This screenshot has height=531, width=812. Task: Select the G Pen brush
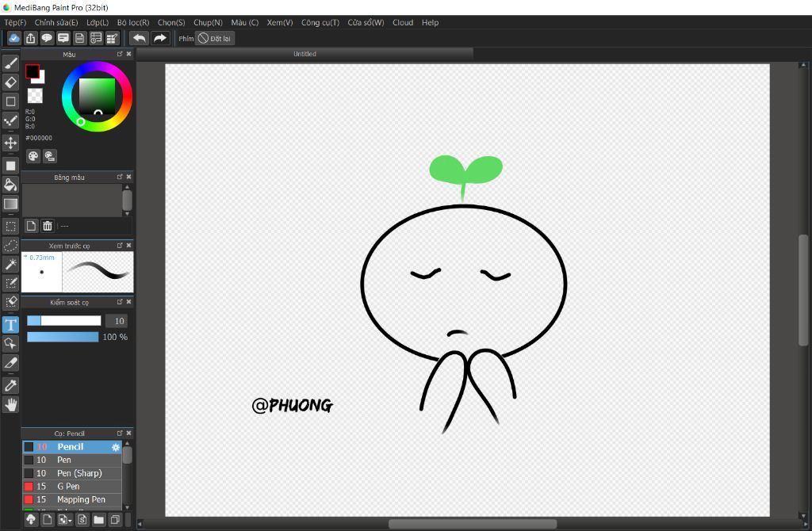[x=72, y=487]
